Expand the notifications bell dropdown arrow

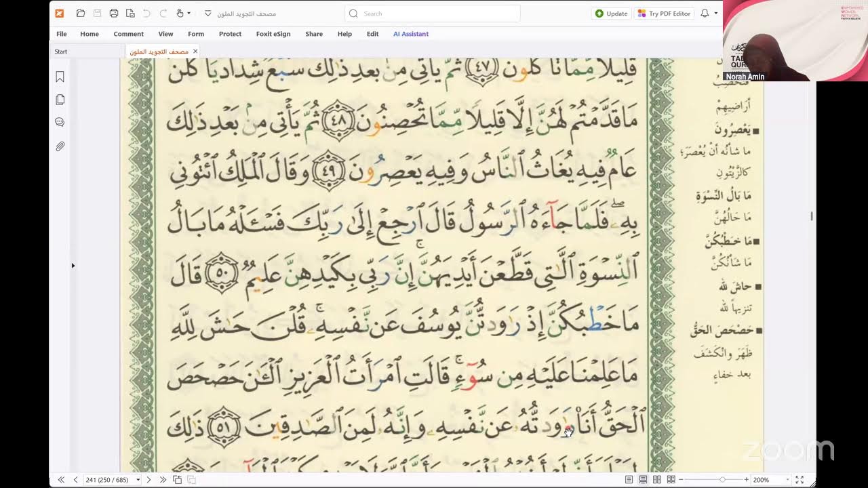(x=715, y=14)
